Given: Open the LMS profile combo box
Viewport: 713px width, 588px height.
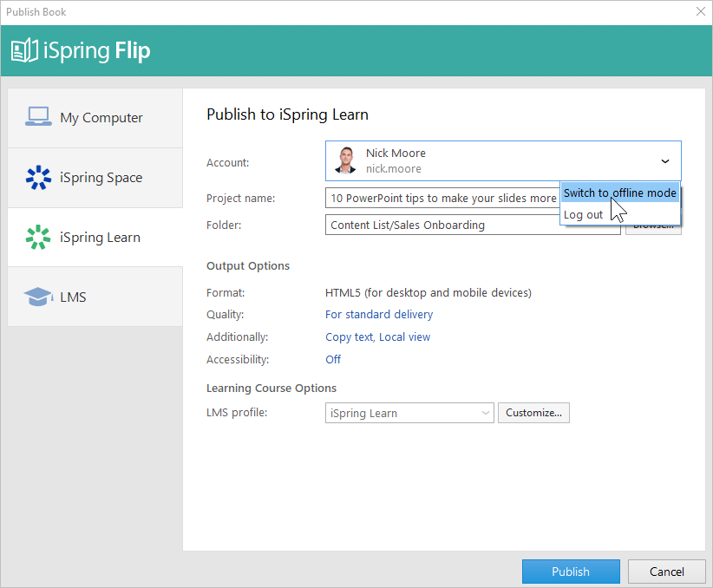Looking at the screenshot, I should click(409, 413).
